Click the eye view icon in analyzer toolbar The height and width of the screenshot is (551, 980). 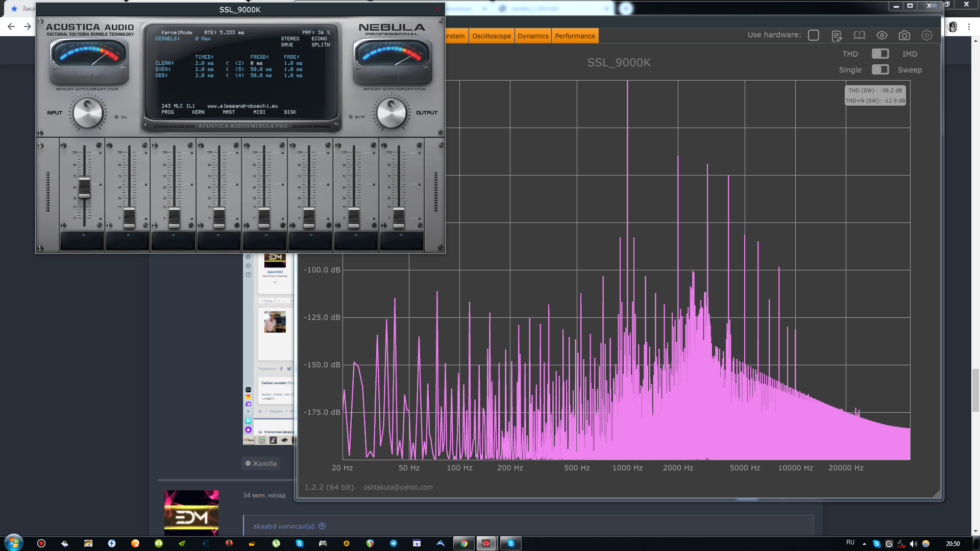click(x=882, y=35)
